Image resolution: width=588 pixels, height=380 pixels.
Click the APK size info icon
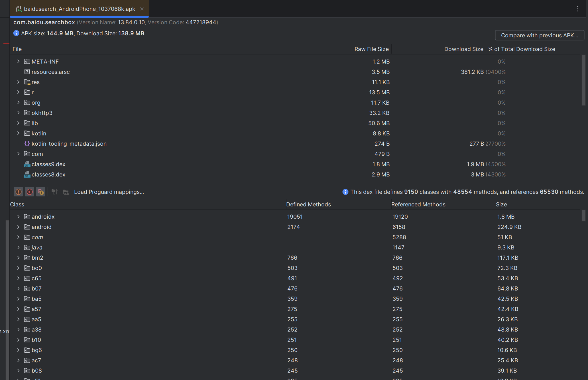point(16,33)
